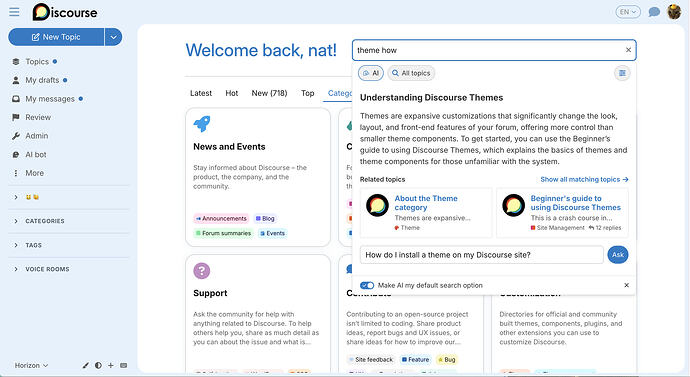This screenshot has height=377, width=690.
Task: Switch to the Top tab
Action: click(x=308, y=93)
